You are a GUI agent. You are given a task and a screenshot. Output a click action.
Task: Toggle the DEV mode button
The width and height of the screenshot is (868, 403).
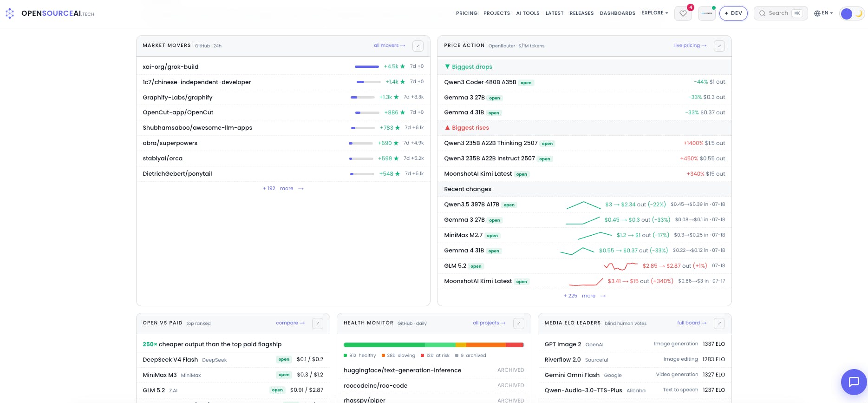click(733, 13)
